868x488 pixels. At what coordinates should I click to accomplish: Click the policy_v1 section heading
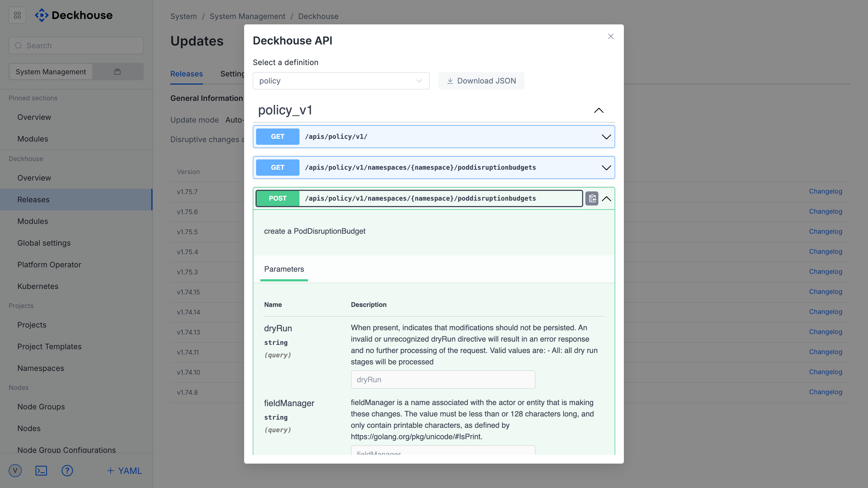coord(285,110)
